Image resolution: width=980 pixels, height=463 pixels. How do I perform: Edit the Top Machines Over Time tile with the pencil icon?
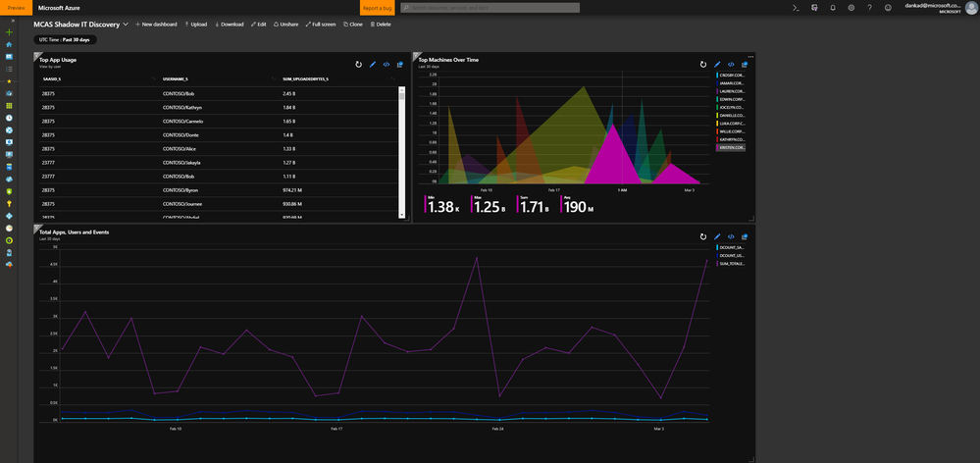pyautogui.click(x=717, y=65)
